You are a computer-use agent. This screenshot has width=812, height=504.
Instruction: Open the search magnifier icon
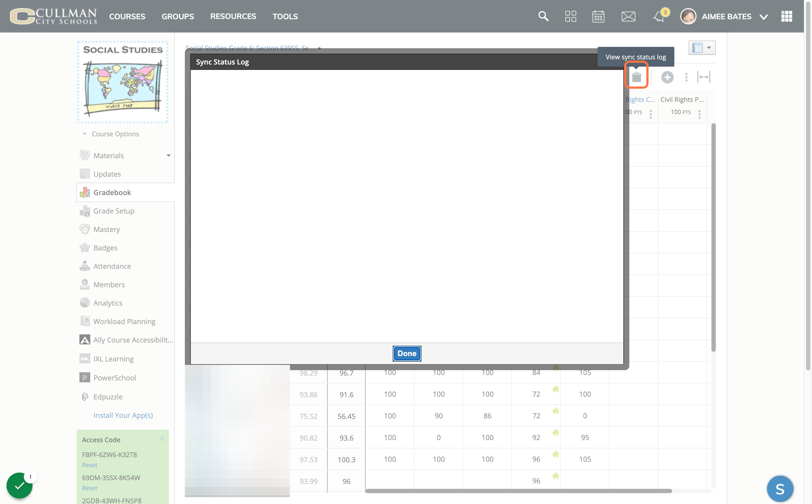click(543, 16)
